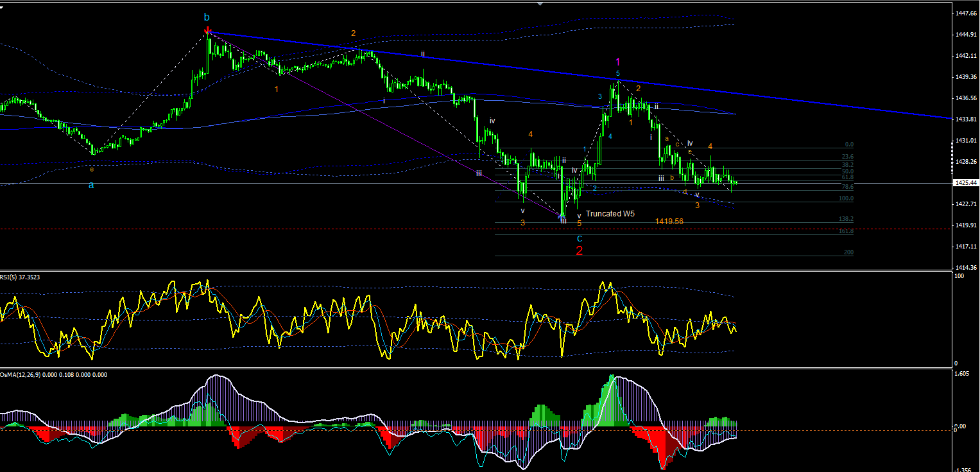980x472 pixels.
Task: Click the RSI scale value 100
Action: pyautogui.click(x=960, y=276)
